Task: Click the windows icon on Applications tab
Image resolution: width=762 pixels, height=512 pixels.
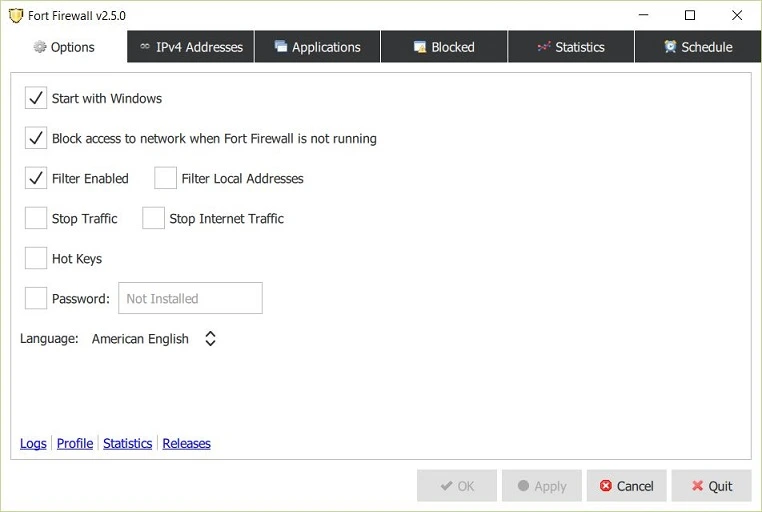Action: coord(281,46)
